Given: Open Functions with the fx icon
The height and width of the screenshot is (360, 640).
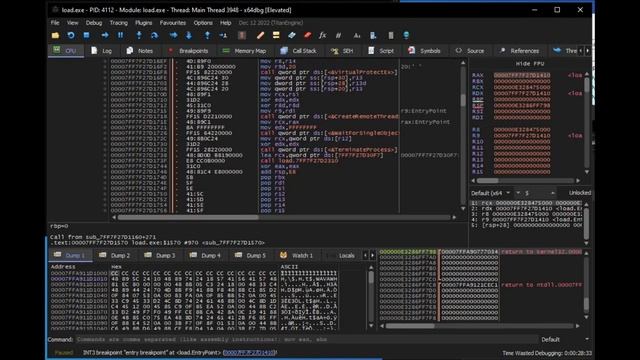Looking at the screenshot, I should point(322,36).
